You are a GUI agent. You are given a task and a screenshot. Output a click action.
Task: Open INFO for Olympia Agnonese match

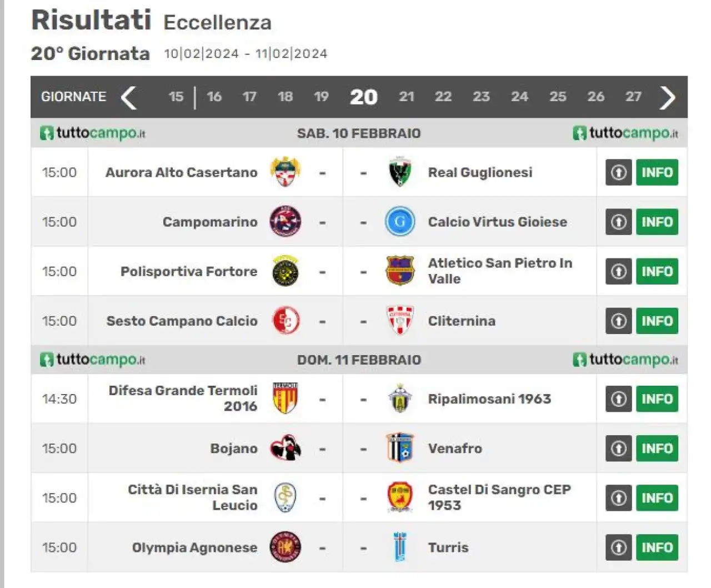(x=657, y=547)
